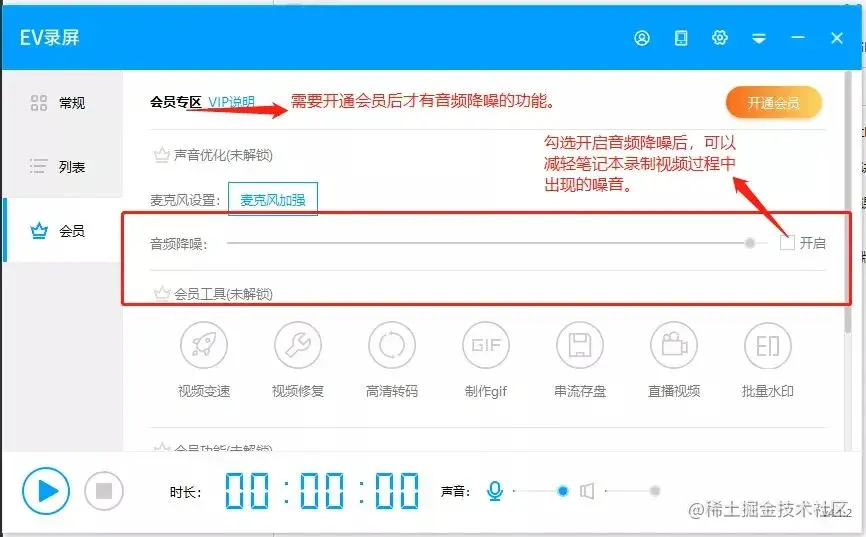The image size is (866, 537).
Task: Adjust the 音频降噪 slider handle
Action: [x=750, y=243]
